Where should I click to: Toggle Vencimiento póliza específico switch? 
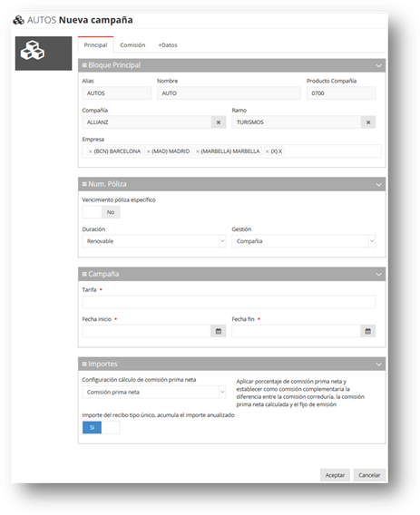click(x=102, y=212)
